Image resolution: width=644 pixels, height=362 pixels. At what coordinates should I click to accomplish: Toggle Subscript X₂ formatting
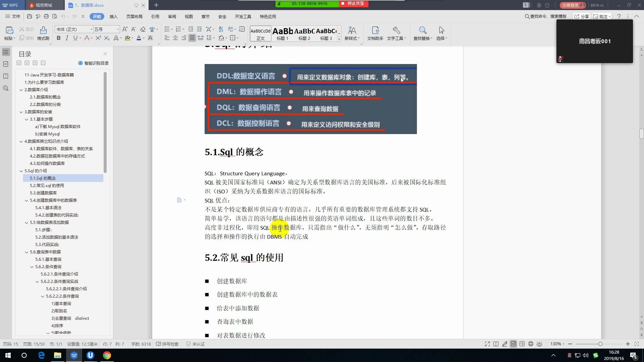click(107, 38)
